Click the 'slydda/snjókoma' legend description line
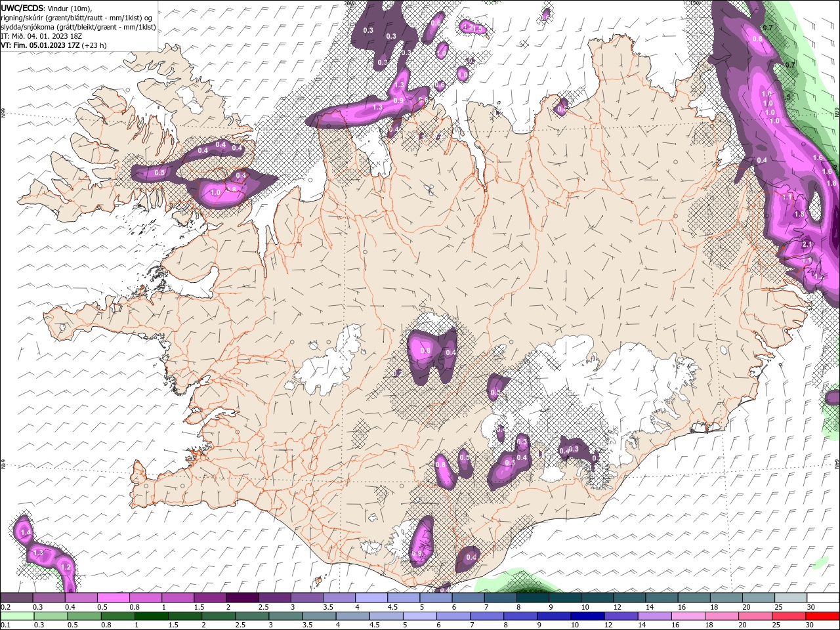This screenshot has width=840, height=630. pyautogui.click(x=78, y=26)
